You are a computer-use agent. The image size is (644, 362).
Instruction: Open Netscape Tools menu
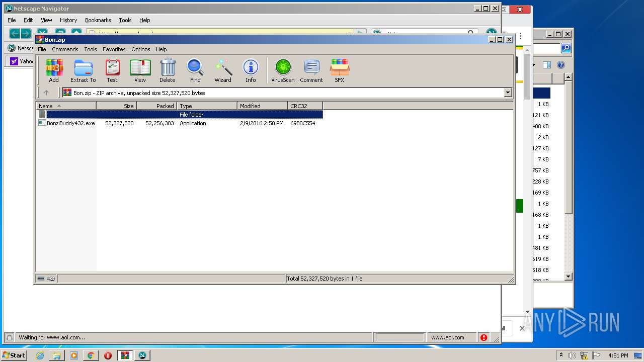click(x=125, y=20)
